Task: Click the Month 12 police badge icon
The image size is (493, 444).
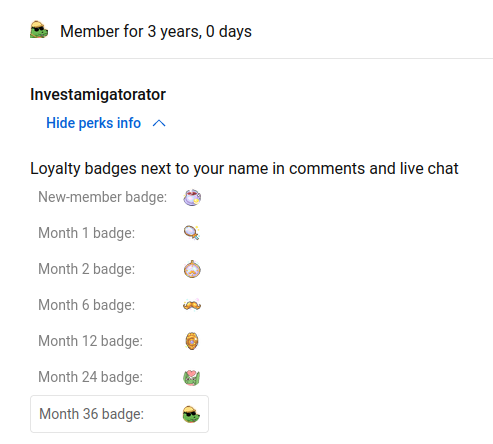Action: (x=192, y=341)
